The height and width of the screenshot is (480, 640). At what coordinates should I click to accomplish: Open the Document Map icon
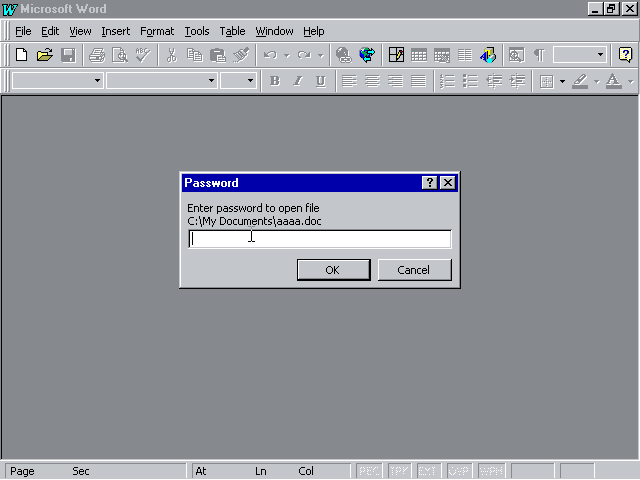point(516,55)
